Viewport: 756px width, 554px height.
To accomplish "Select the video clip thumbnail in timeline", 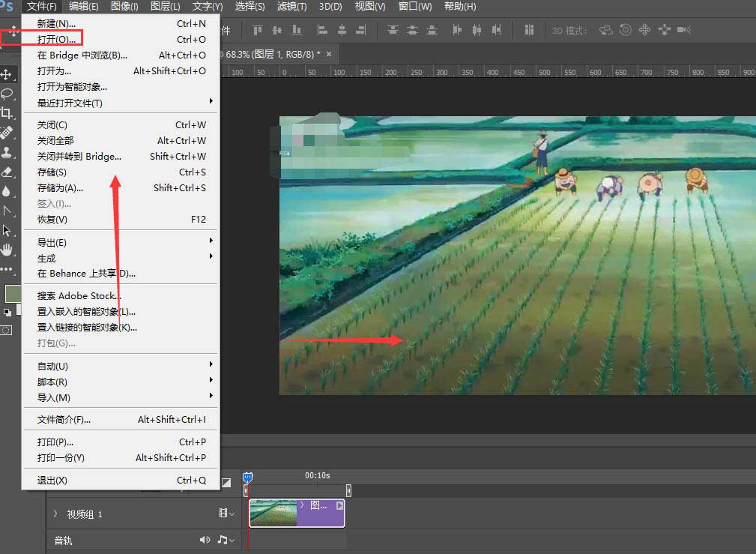I will pyautogui.click(x=273, y=513).
